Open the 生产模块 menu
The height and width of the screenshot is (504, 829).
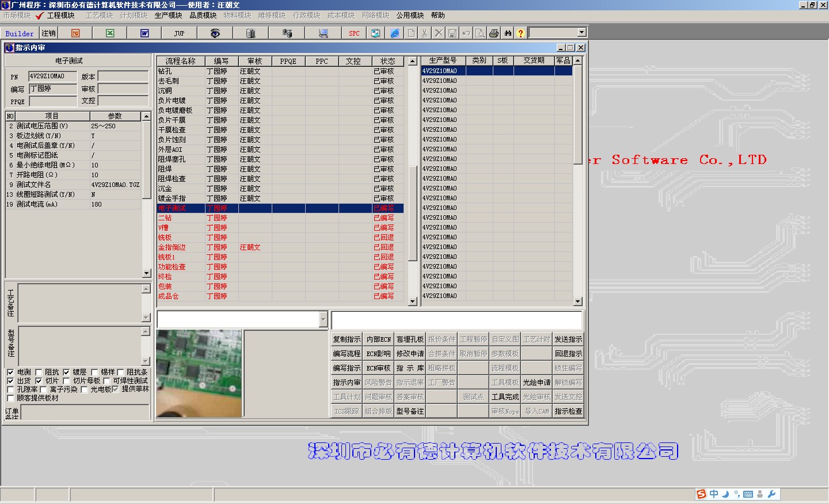pyautogui.click(x=168, y=16)
